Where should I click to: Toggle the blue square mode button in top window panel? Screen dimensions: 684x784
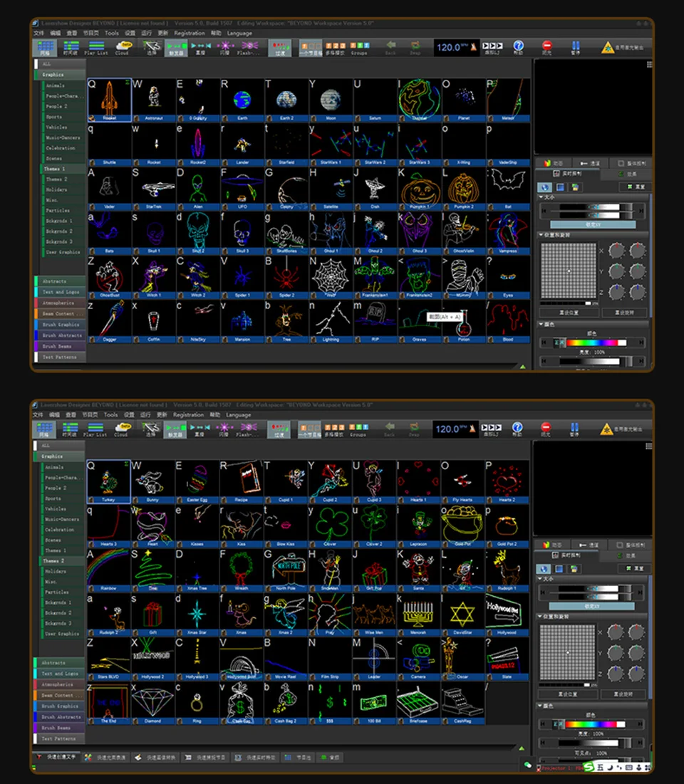[561, 187]
